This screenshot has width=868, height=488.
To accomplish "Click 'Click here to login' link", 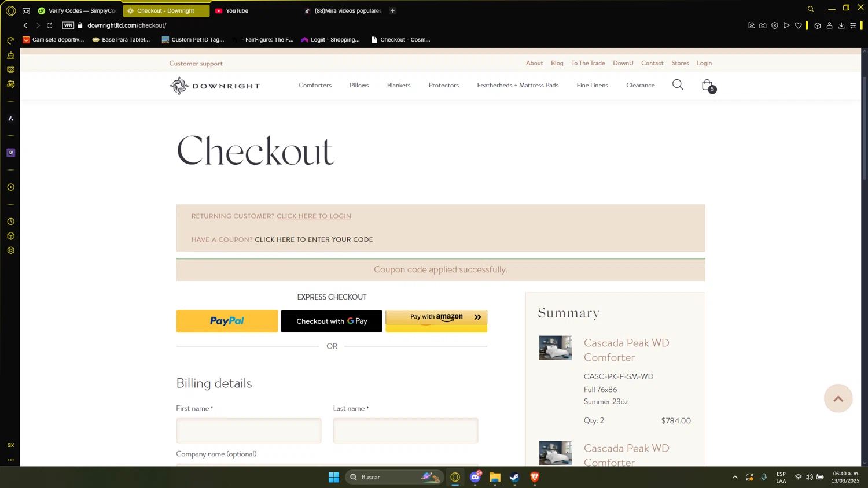I will point(314,216).
